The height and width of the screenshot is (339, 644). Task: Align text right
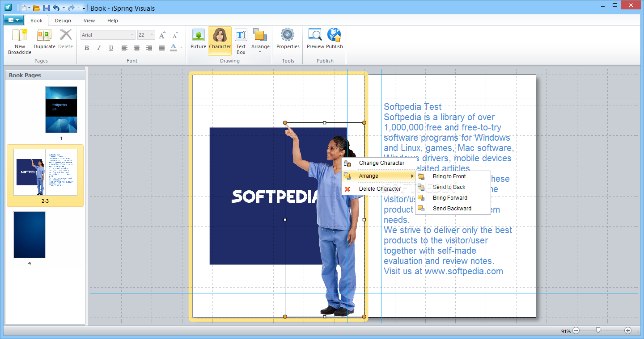149,48
